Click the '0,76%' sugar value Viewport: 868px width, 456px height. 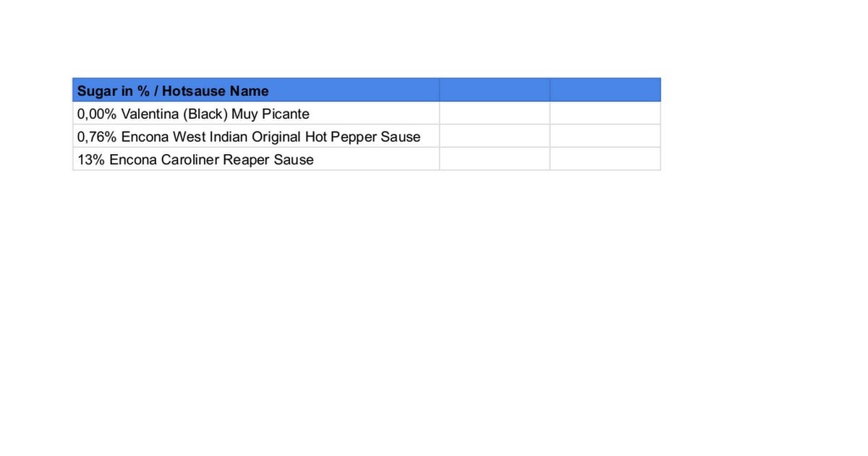click(x=97, y=138)
